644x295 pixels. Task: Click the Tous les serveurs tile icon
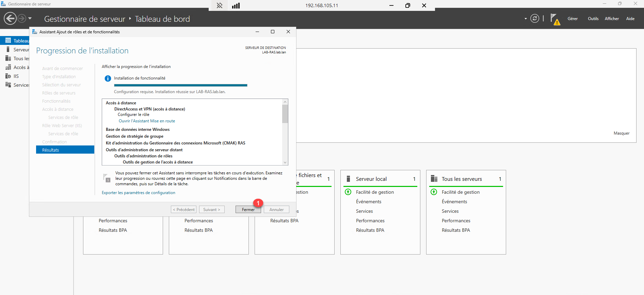coord(434,179)
